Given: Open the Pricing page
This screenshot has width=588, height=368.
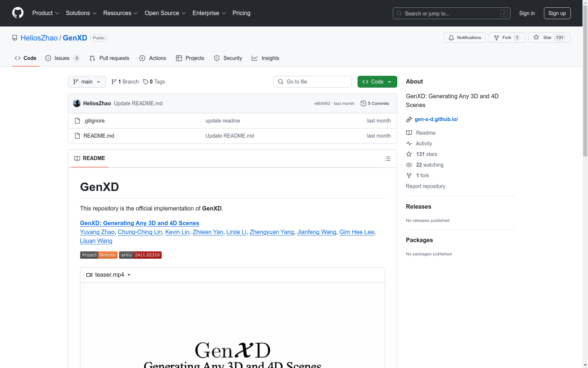Looking at the screenshot, I should (x=241, y=13).
